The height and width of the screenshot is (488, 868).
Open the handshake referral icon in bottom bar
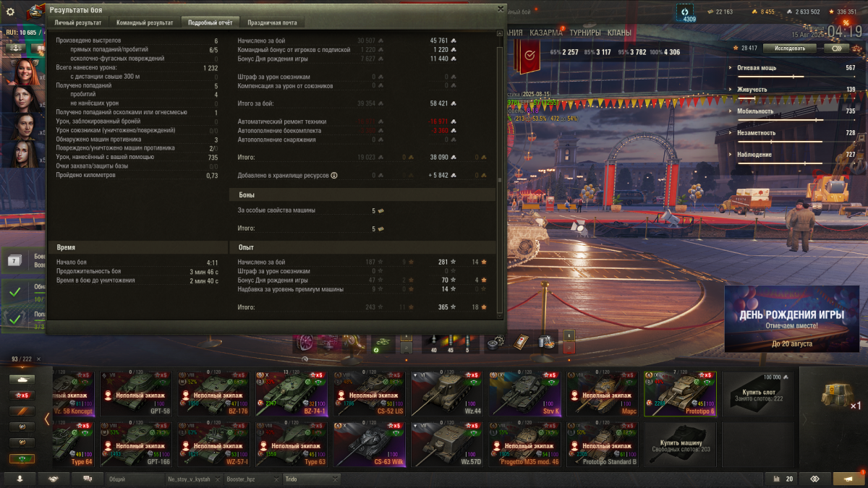click(x=54, y=479)
